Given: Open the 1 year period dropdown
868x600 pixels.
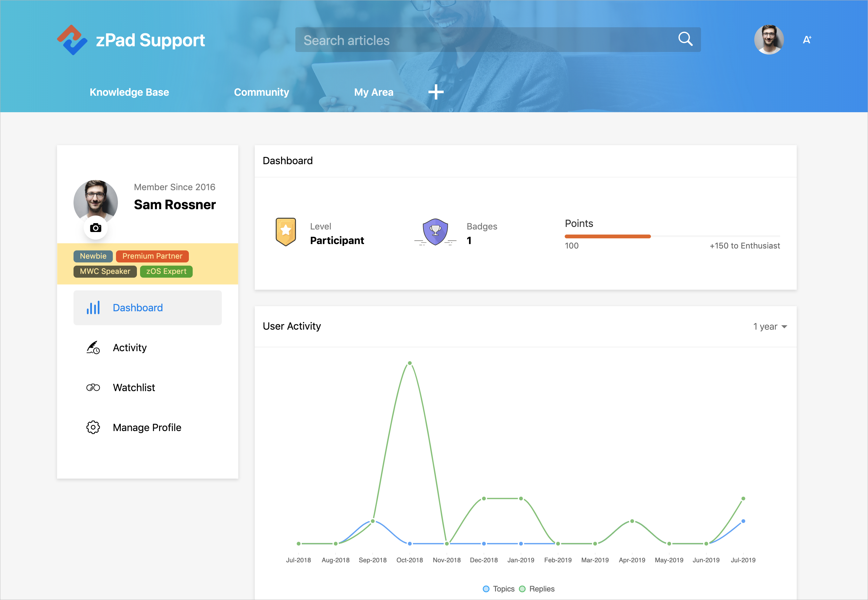Looking at the screenshot, I should 769,327.
